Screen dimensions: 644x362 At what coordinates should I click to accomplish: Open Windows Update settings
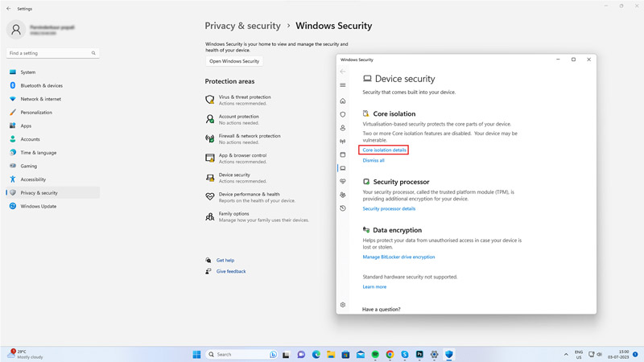point(52,206)
